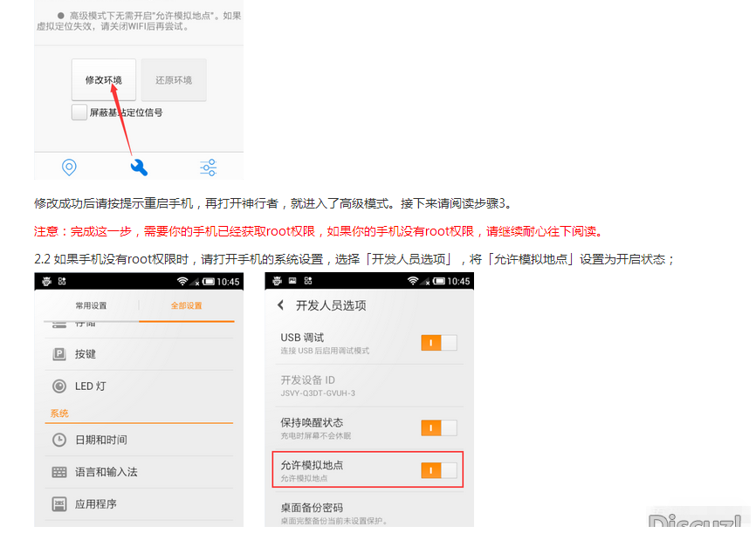Click the 修改环境 button
756x547 pixels.
pyautogui.click(x=104, y=80)
